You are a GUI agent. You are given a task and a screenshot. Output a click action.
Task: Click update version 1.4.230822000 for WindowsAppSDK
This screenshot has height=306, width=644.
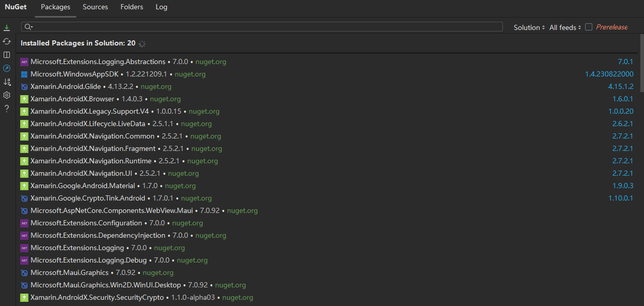(609, 74)
